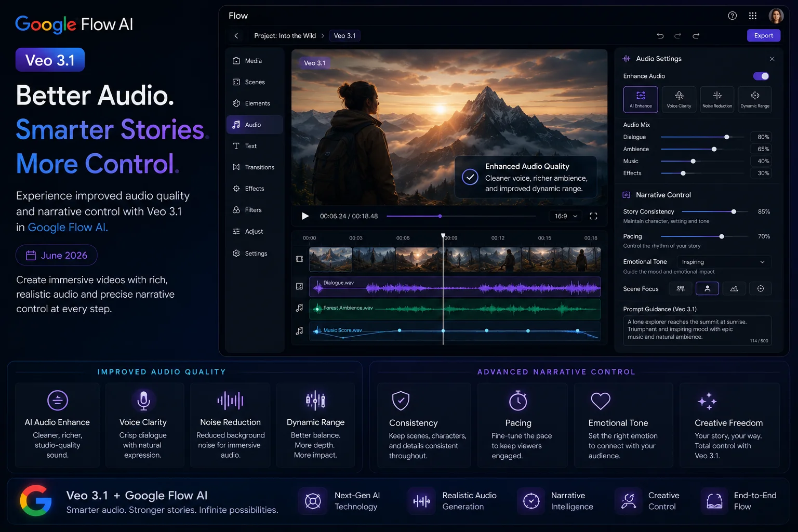Screen dimensions: 798x532
Task: Select the Forest Ambience.wav clip
Action: click(455, 309)
